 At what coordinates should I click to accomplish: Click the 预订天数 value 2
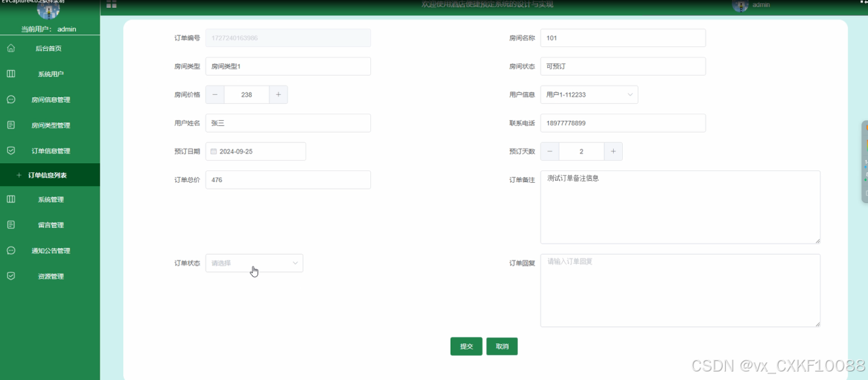coord(581,151)
